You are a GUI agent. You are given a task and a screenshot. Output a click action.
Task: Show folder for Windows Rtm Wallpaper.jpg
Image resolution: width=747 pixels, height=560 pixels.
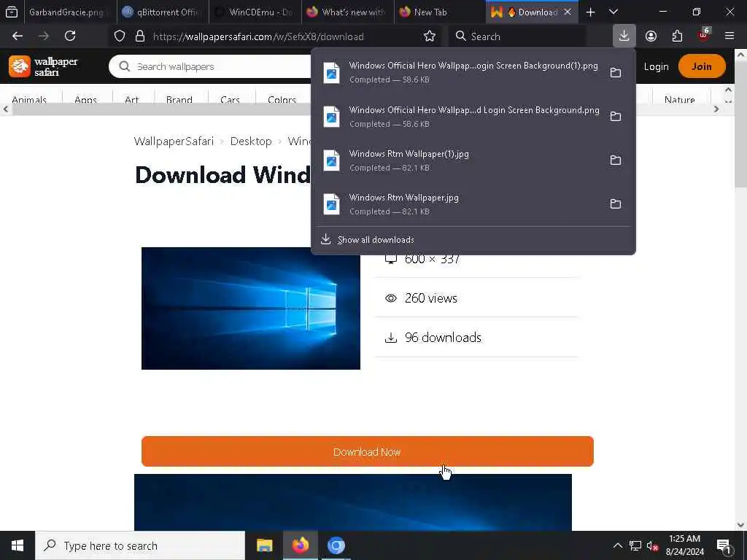[616, 204]
